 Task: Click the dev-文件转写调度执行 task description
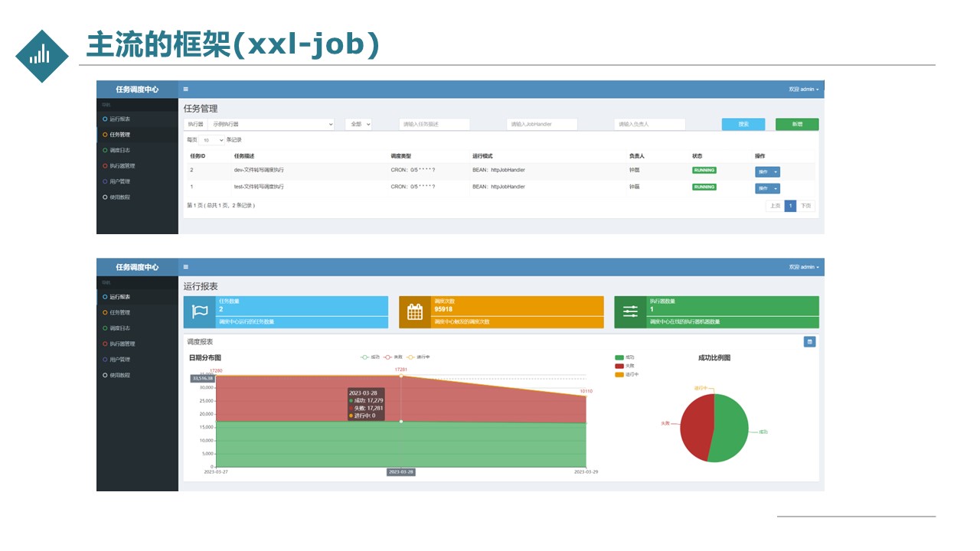coord(259,170)
